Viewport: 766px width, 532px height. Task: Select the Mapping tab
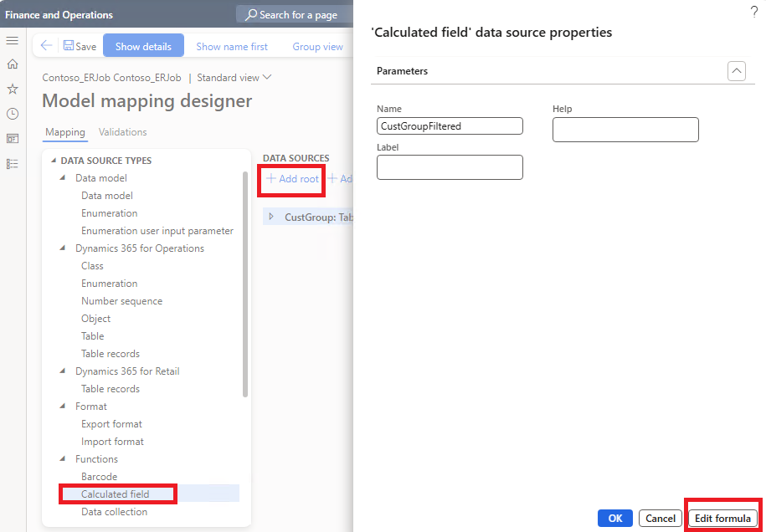(64, 132)
